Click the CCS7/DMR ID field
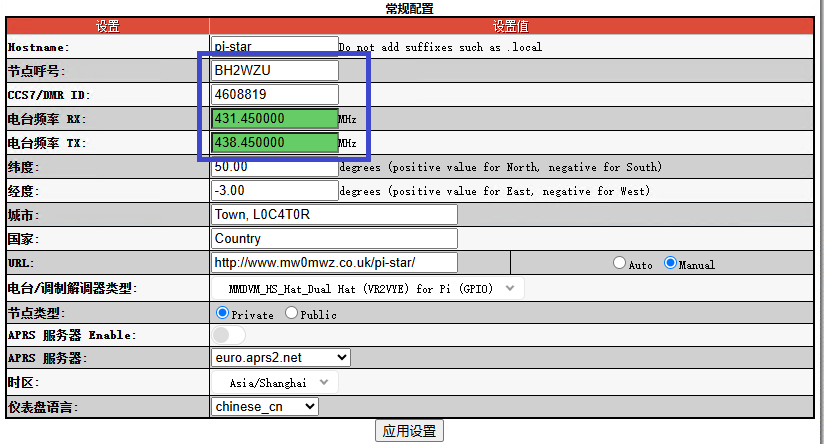The width and height of the screenshot is (824, 444). point(275,95)
